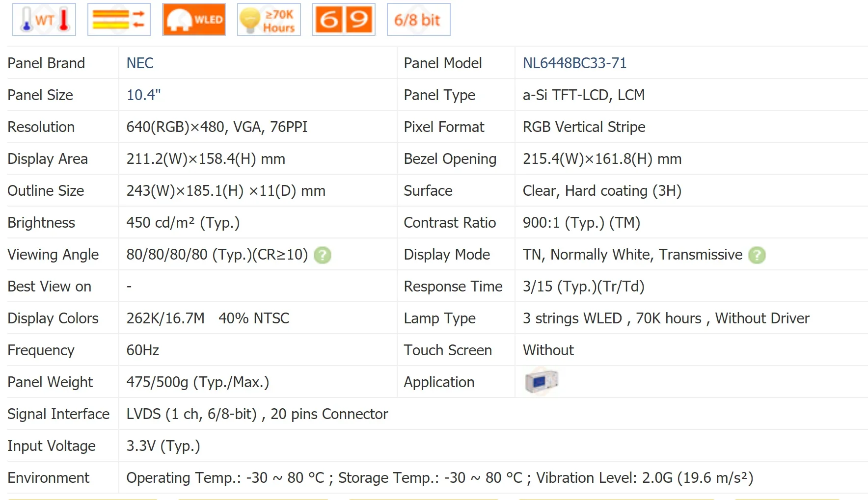Click the LVDS signal interface value
The height and width of the screenshot is (500, 868).
point(257,414)
